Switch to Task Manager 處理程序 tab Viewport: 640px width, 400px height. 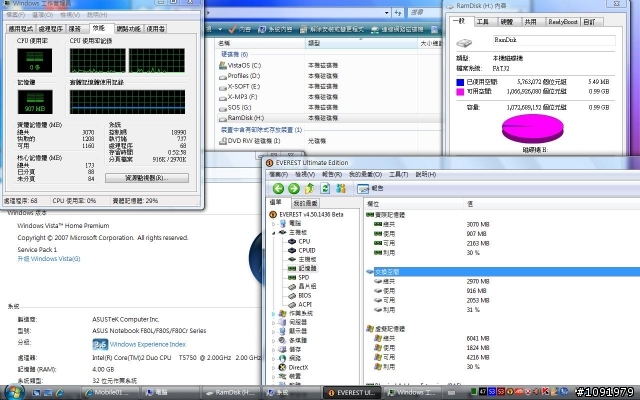point(51,29)
